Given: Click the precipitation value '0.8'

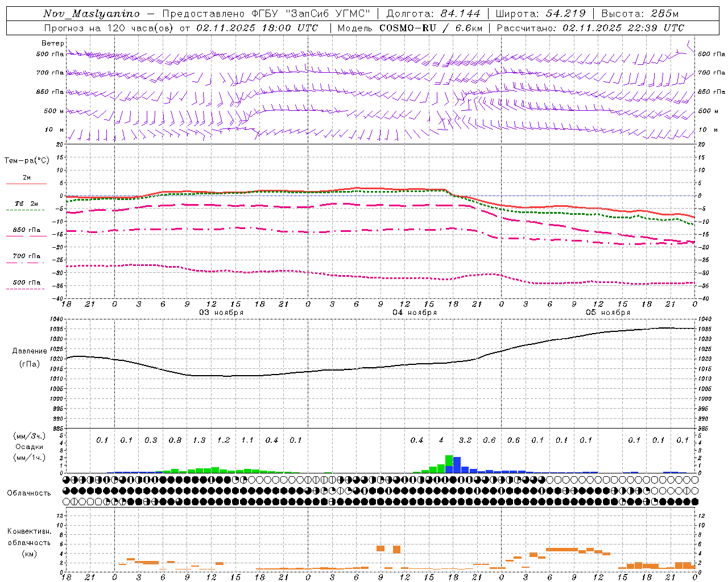Looking at the screenshot, I should click(x=175, y=440).
